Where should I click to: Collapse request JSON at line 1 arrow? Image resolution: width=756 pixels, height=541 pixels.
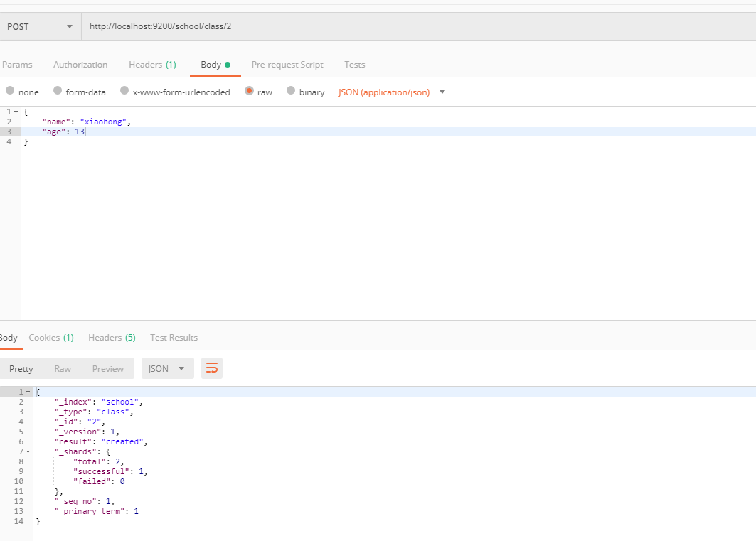coord(16,112)
